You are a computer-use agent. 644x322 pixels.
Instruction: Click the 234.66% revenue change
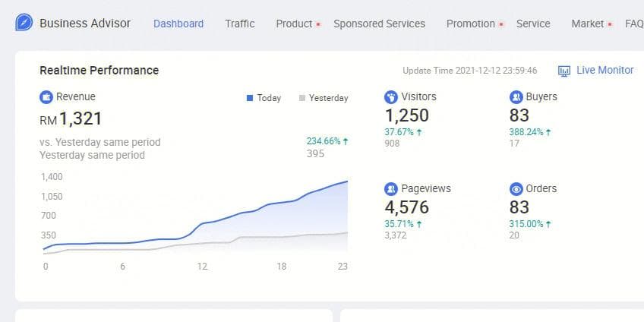point(324,141)
